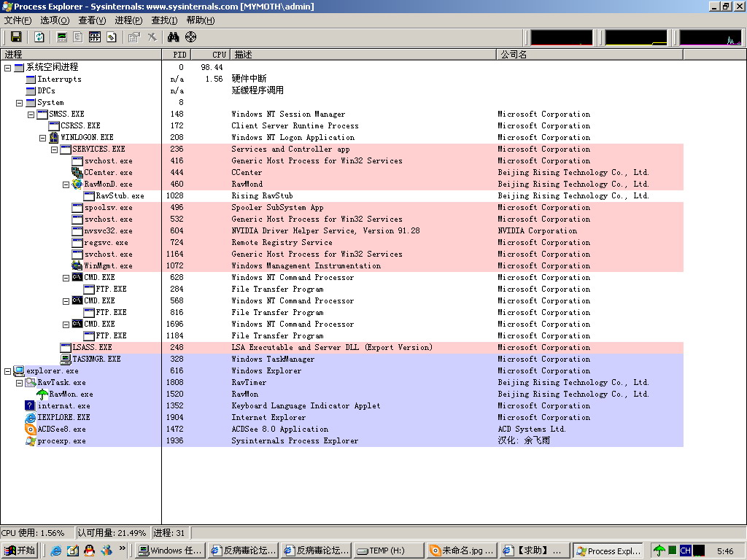
Task: Collapse the 系统空闲进程 tree node
Action: click(x=7, y=68)
